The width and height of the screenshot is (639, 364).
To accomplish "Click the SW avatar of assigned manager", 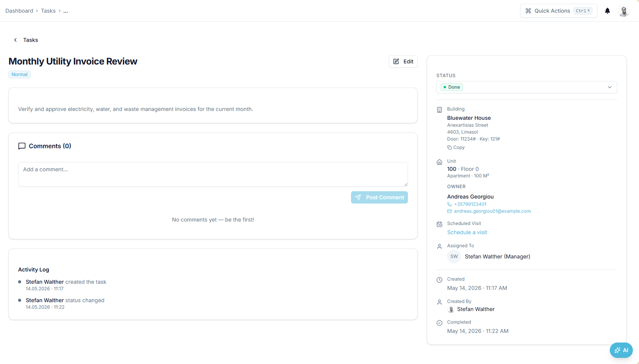I will click(454, 256).
